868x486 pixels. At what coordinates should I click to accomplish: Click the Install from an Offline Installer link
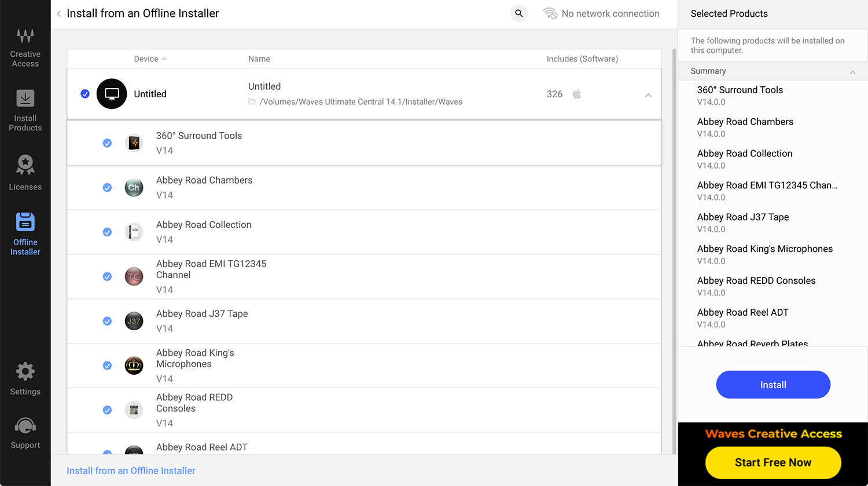click(131, 470)
